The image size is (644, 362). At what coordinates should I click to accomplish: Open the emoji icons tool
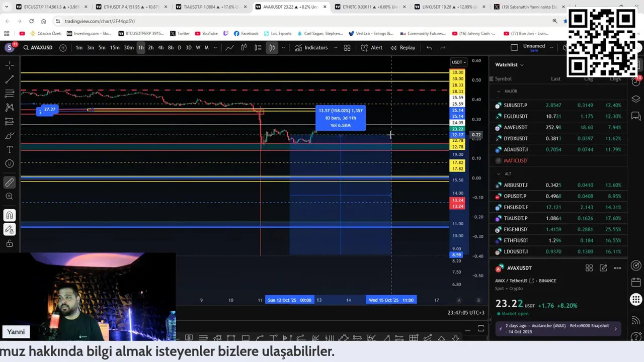9,164
